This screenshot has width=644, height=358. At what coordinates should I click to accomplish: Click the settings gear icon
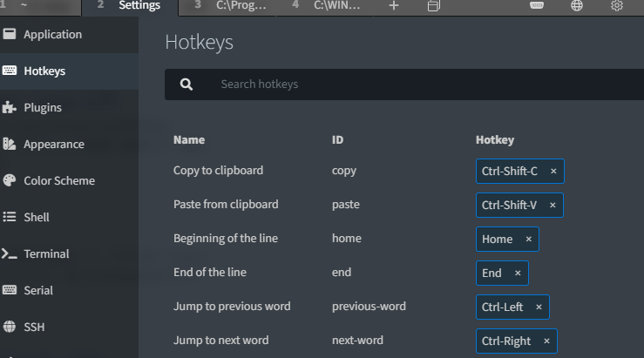point(617,6)
